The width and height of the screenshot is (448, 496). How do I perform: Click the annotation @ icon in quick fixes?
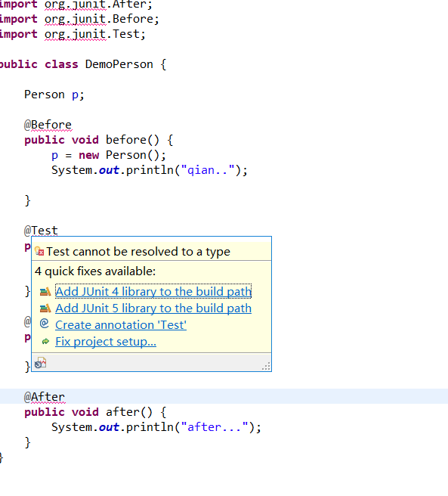point(45,324)
